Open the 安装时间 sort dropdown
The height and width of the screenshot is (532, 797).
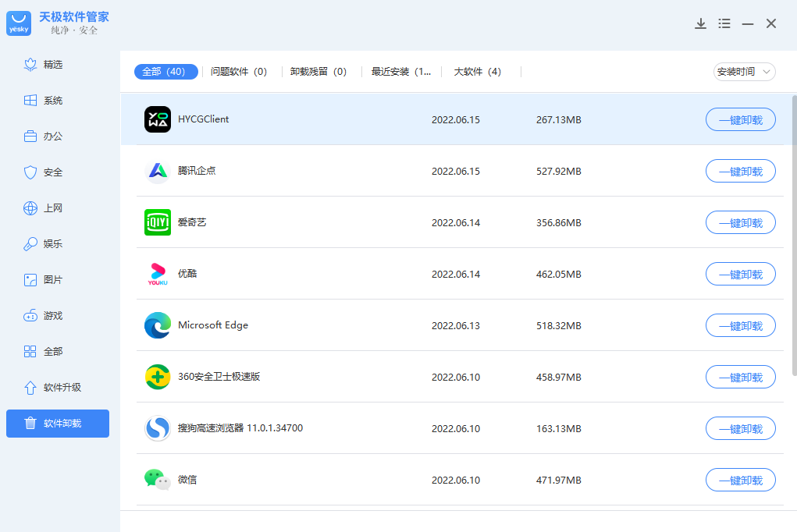[744, 72]
